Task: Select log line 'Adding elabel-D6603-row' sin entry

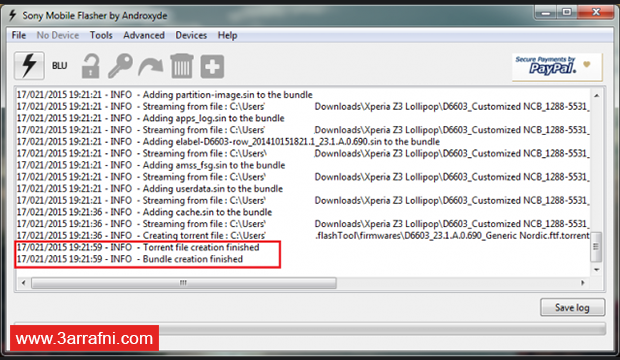Action: click(228, 142)
